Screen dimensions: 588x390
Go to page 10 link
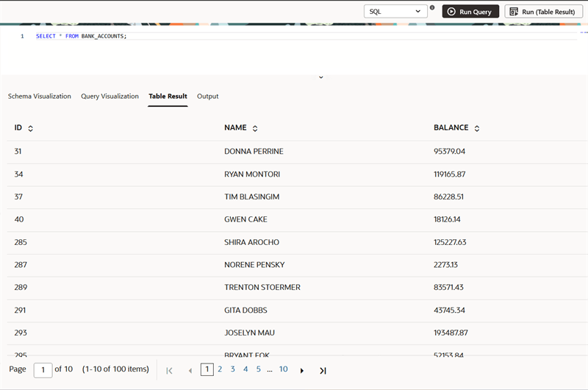pyautogui.click(x=283, y=369)
